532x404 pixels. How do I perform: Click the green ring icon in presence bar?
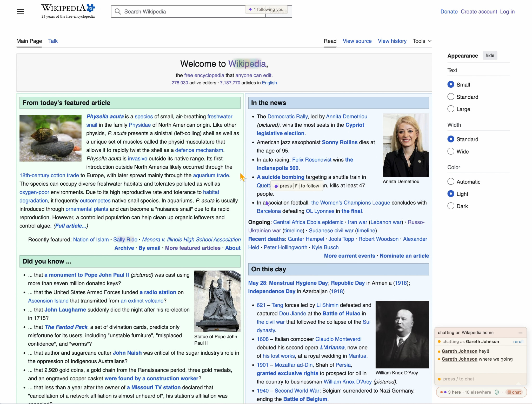coord(497,392)
